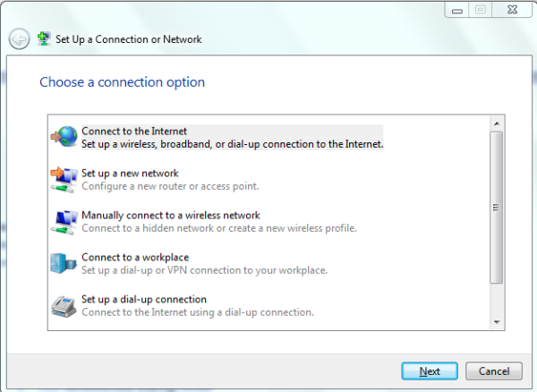The image size is (537, 392).
Task: Click the vertical scrollbar thumb
Action: pos(496,208)
